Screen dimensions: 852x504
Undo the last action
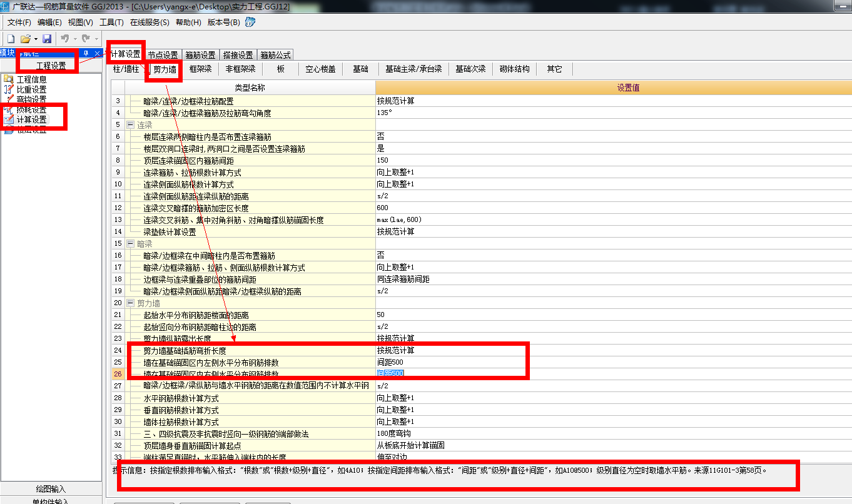tap(64, 39)
